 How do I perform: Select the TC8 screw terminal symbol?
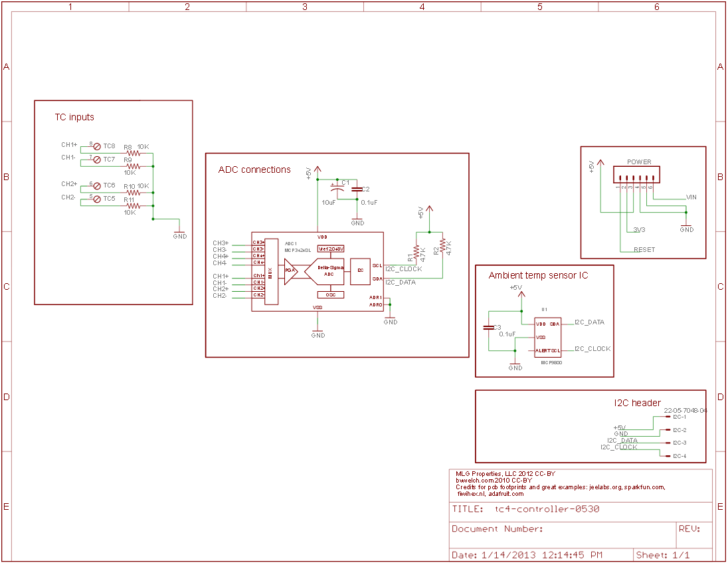(97, 146)
